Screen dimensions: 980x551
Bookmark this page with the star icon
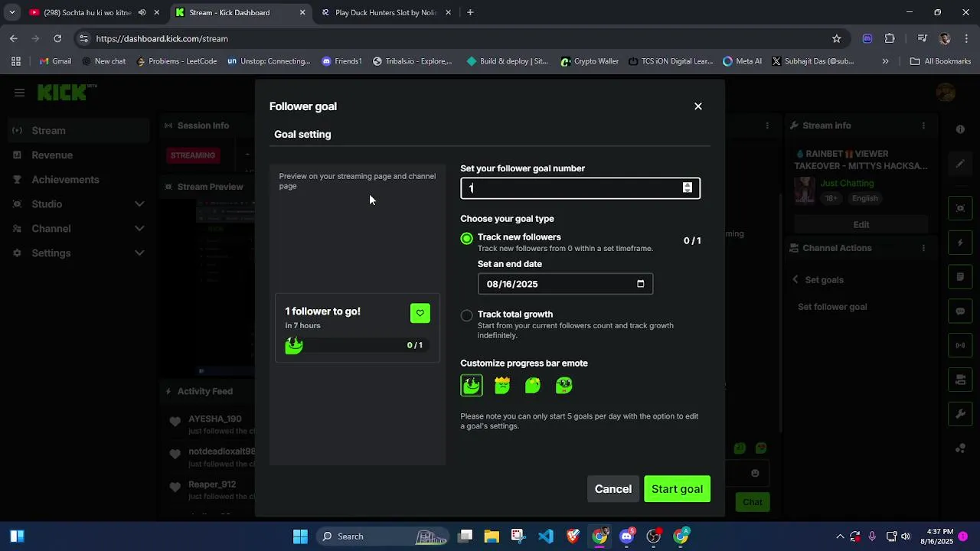point(837,38)
